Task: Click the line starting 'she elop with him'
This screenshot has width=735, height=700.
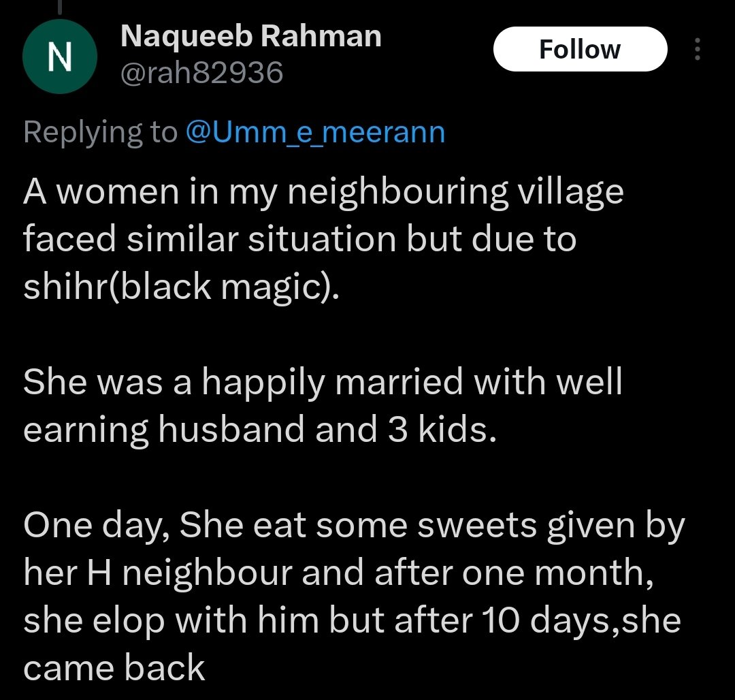Action: click(352, 620)
